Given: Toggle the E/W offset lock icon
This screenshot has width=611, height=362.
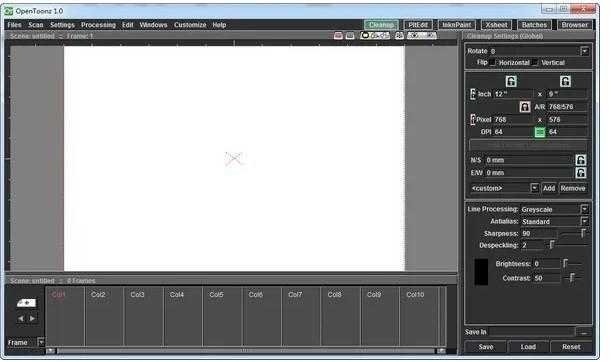Looking at the screenshot, I should point(581,173).
